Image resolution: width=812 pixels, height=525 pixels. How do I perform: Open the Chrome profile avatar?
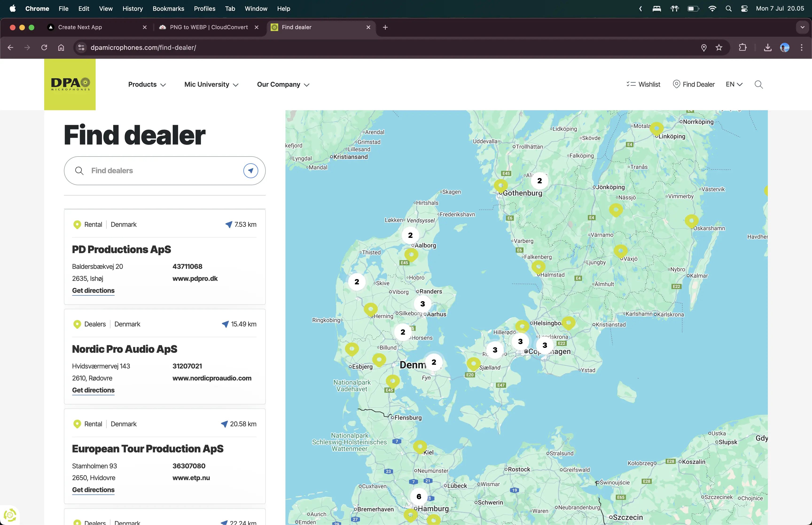coord(785,47)
